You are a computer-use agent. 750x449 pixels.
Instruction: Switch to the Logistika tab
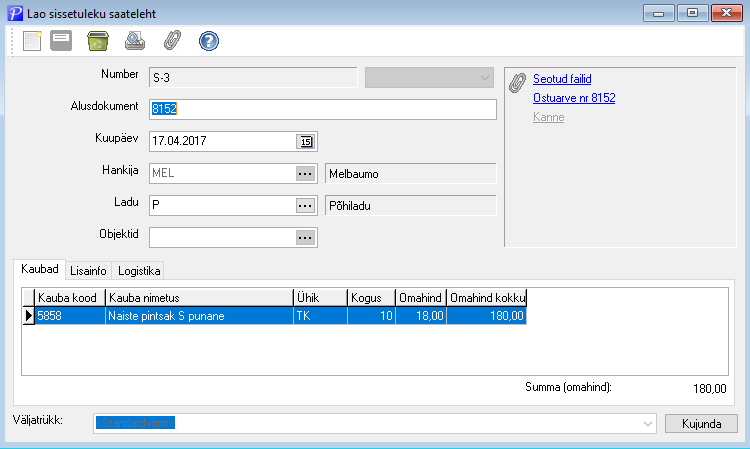(x=139, y=271)
